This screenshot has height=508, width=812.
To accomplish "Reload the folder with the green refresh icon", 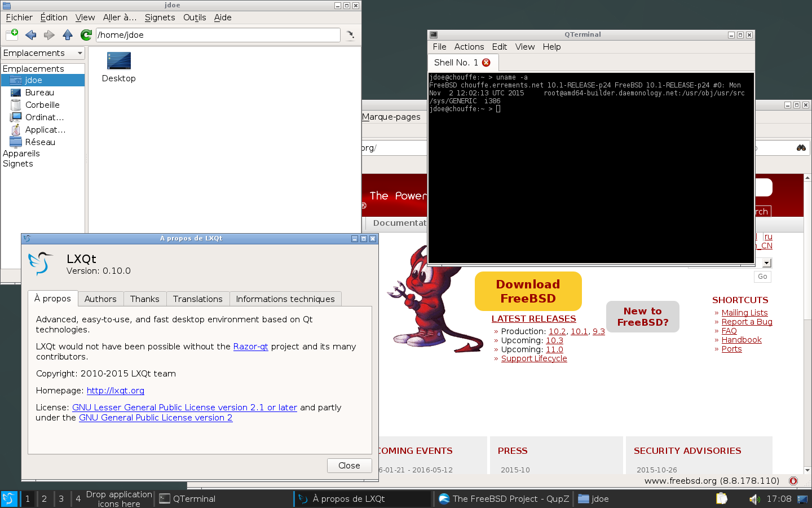I will click(x=86, y=35).
